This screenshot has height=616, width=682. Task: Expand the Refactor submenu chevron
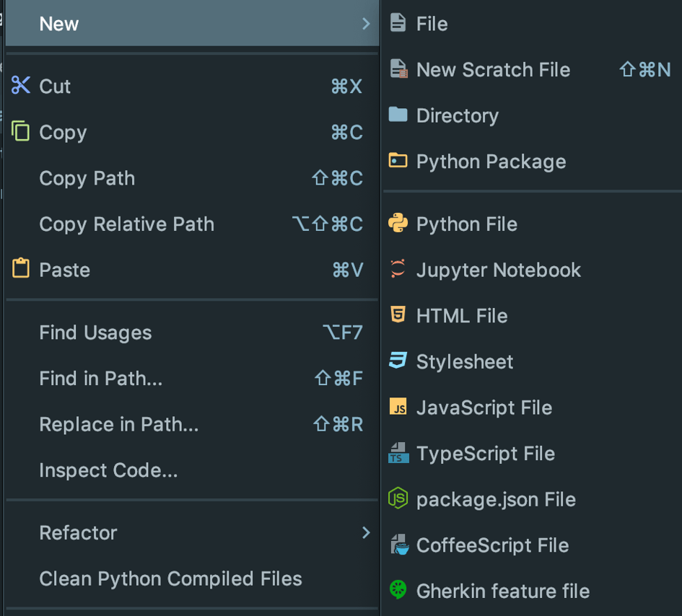click(x=367, y=532)
